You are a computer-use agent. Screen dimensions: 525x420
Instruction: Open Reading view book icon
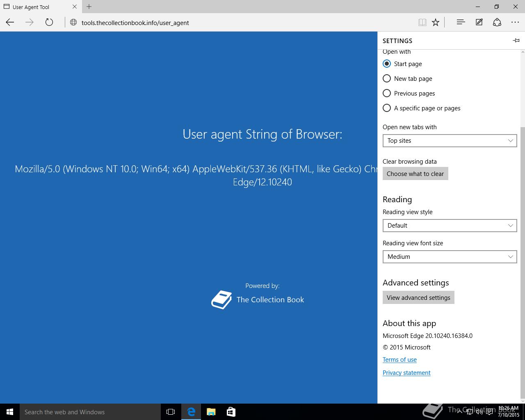(422, 23)
